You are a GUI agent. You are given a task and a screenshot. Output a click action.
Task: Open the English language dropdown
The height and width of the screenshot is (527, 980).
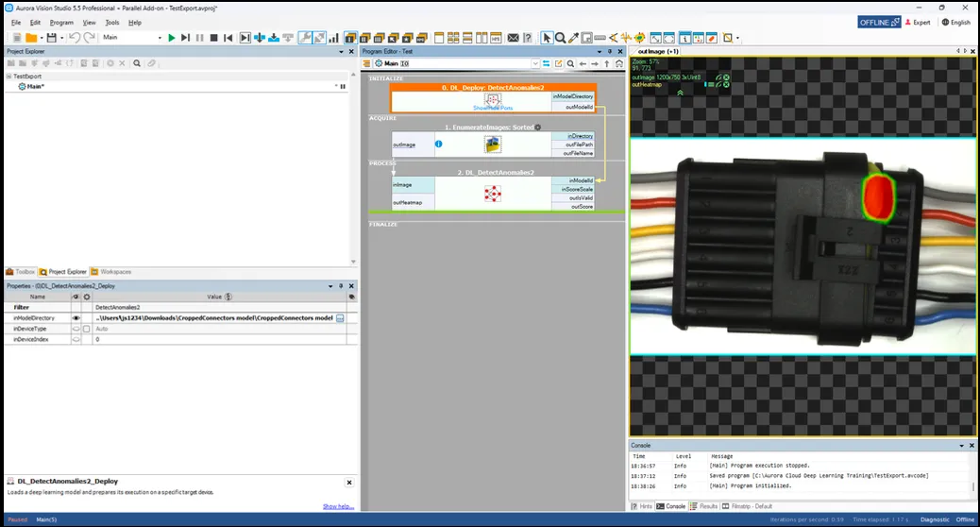tap(955, 22)
